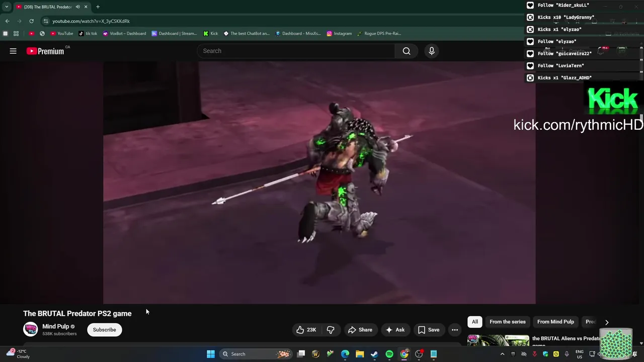Viewport: 644px width, 362px height.
Task: Open the Kick bookmark
Action: point(211,34)
